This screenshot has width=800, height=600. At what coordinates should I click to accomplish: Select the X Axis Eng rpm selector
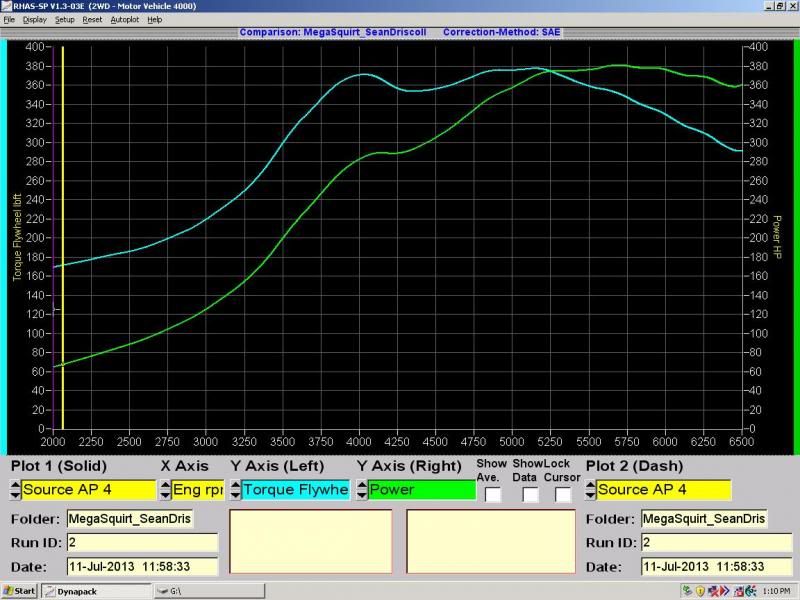(196, 490)
